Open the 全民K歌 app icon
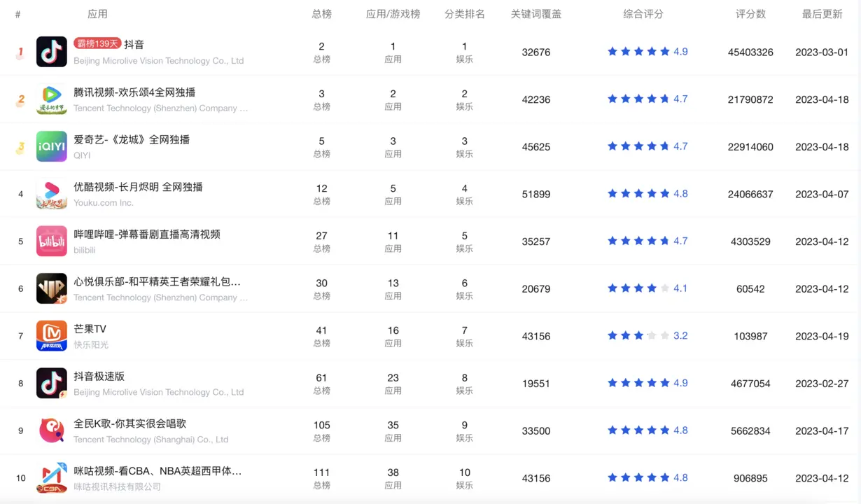861x504 pixels. pos(52,430)
